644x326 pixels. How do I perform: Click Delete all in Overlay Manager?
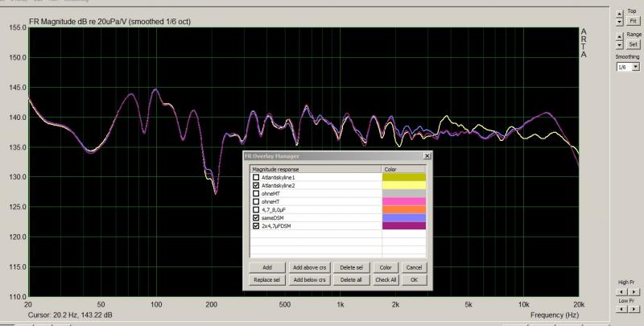(x=350, y=279)
